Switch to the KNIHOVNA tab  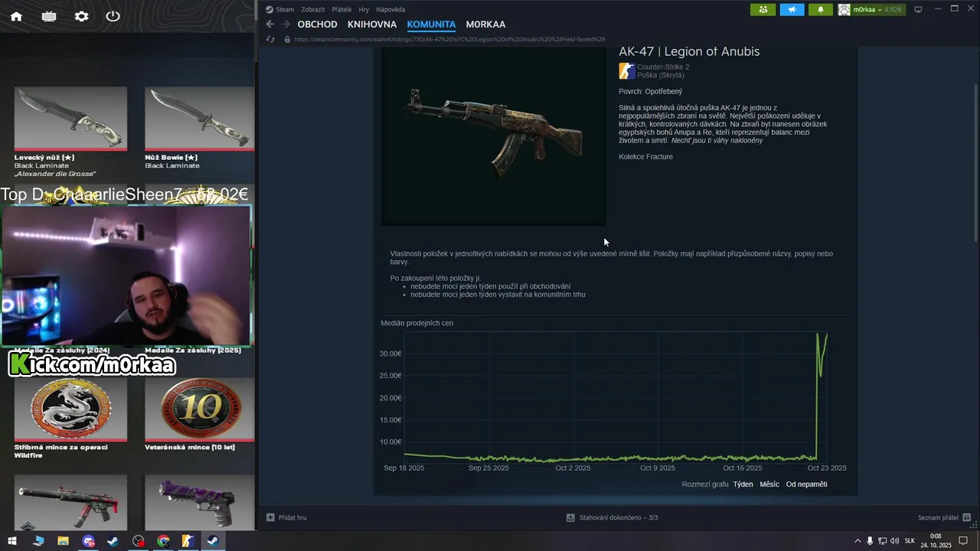point(372,24)
